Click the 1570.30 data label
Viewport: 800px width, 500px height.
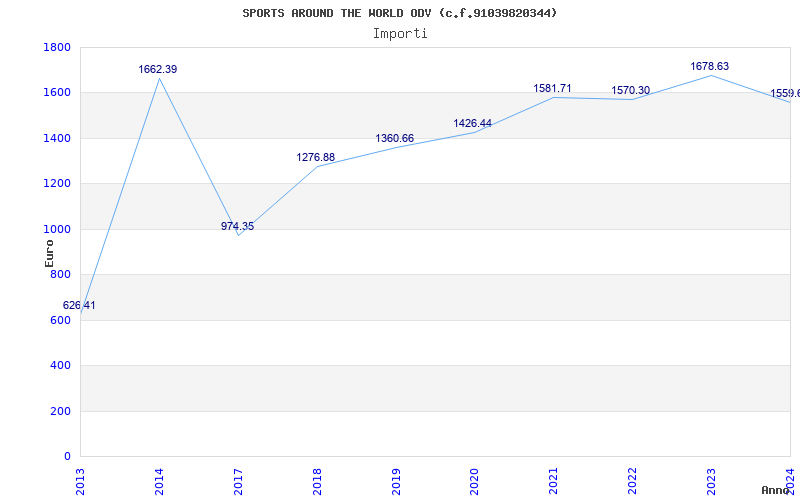click(631, 90)
